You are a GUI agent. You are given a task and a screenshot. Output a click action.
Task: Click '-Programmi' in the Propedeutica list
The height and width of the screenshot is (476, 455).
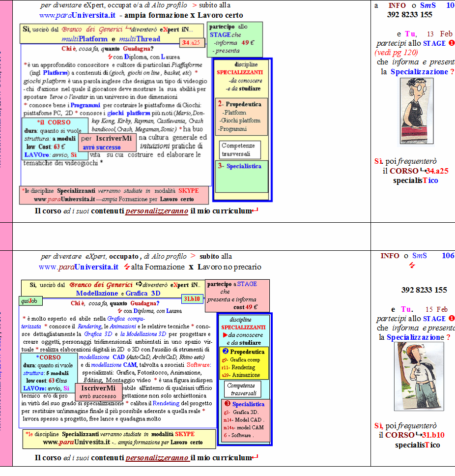tap(232, 129)
